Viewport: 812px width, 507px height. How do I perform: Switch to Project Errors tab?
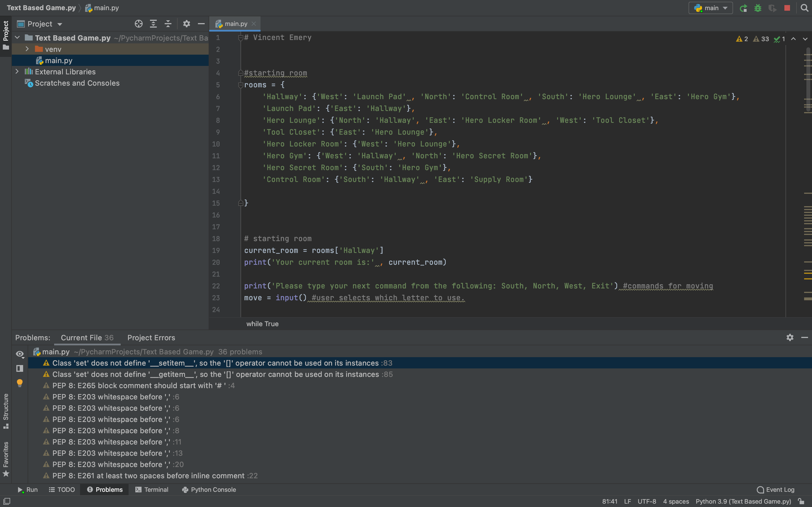point(151,338)
